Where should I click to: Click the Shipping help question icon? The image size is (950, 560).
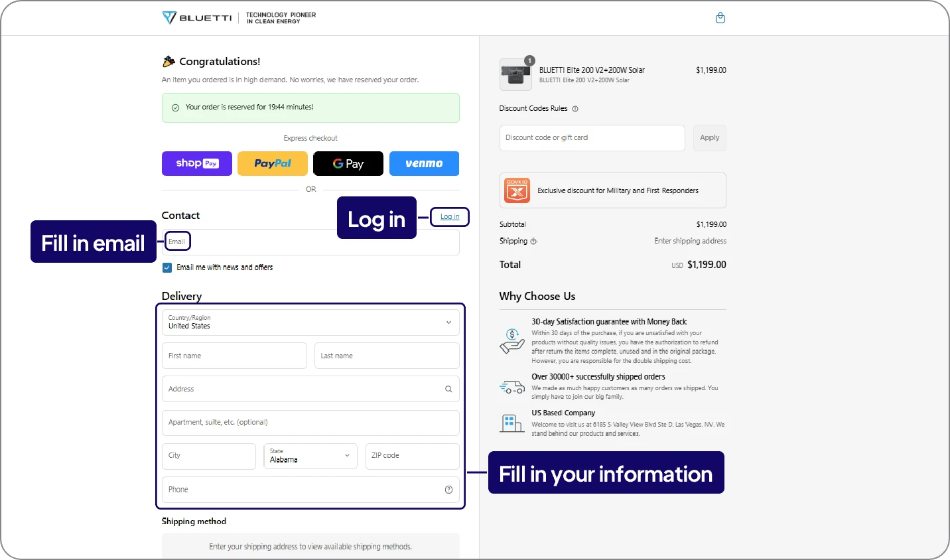[534, 242]
